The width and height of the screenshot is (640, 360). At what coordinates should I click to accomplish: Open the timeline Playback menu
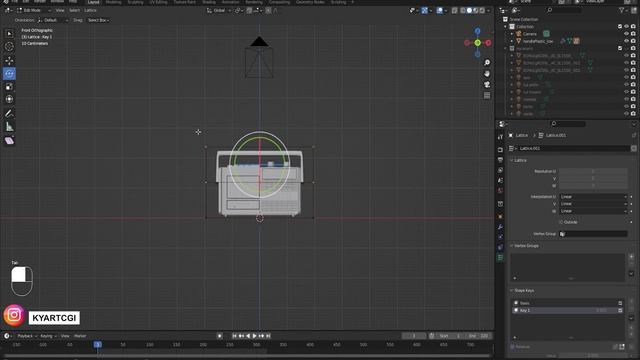coord(27,336)
